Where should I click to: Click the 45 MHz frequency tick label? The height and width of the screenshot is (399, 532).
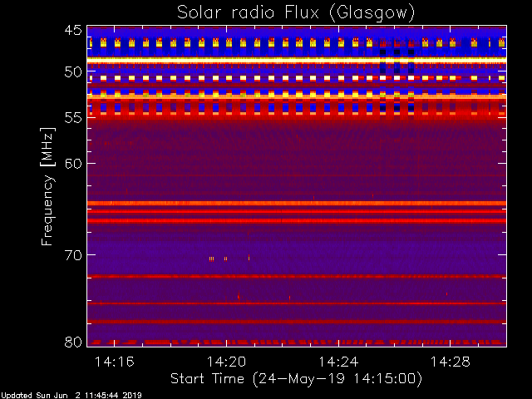click(73, 31)
